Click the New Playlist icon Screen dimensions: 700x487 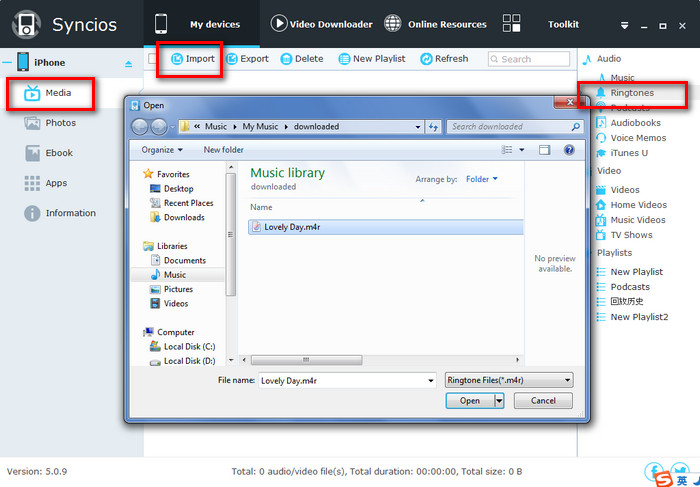coord(344,59)
